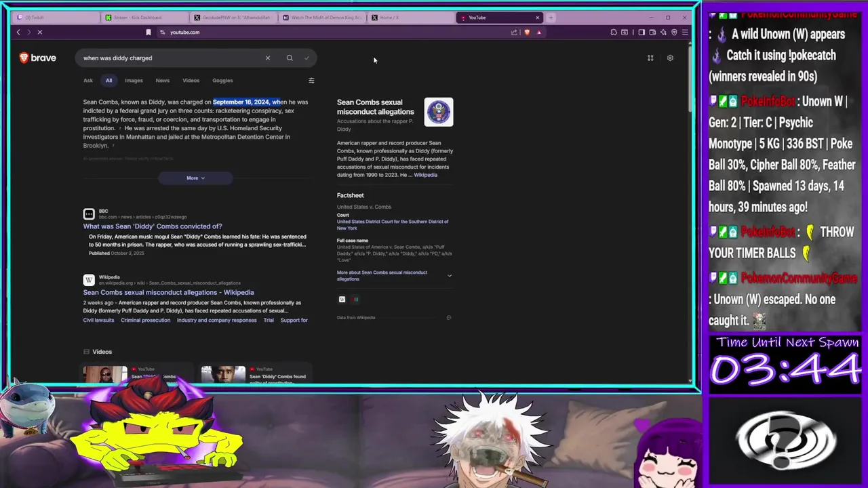Click the Wikipedia favicon on the second result

[x=89, y=280]
